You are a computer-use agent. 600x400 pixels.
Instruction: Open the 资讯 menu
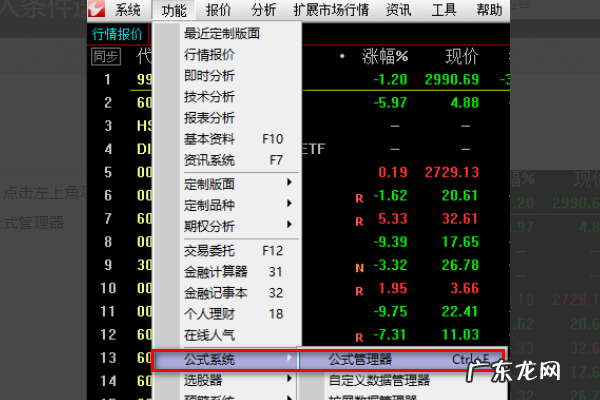tap(398, 10)
